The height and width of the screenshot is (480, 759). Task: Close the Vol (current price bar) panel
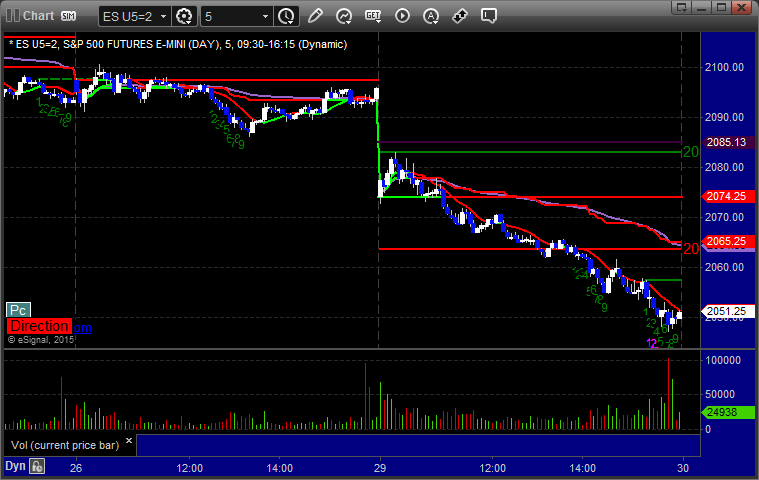pyautogui.click(x=129, y=441)
